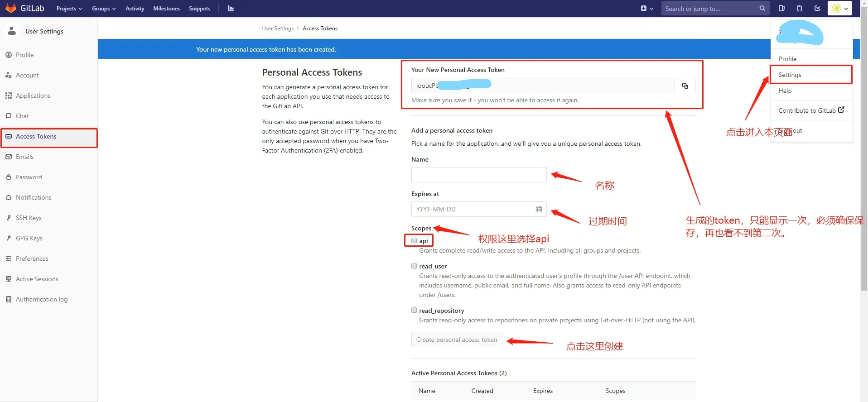Click the Profile sidebar icon
This screenshot has height=402, width=868.
pyautogui.click(x=9, y=55)
